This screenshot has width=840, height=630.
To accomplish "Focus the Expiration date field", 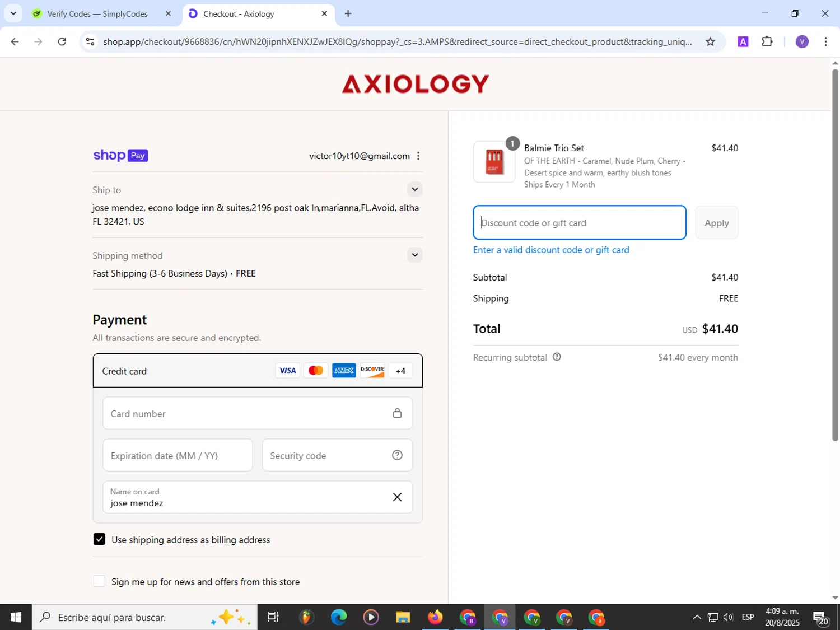I will pos(178,455).
